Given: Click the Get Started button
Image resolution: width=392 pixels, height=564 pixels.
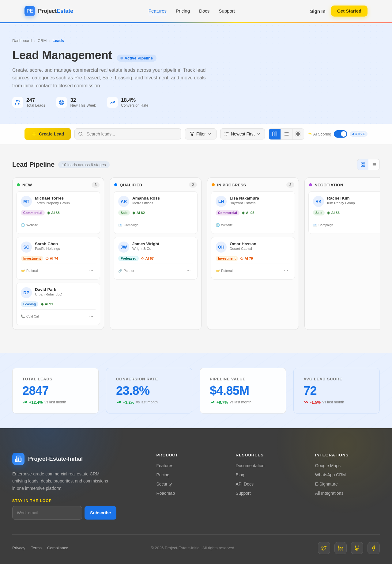Looking at the screenshot, I should pos(349,11).
